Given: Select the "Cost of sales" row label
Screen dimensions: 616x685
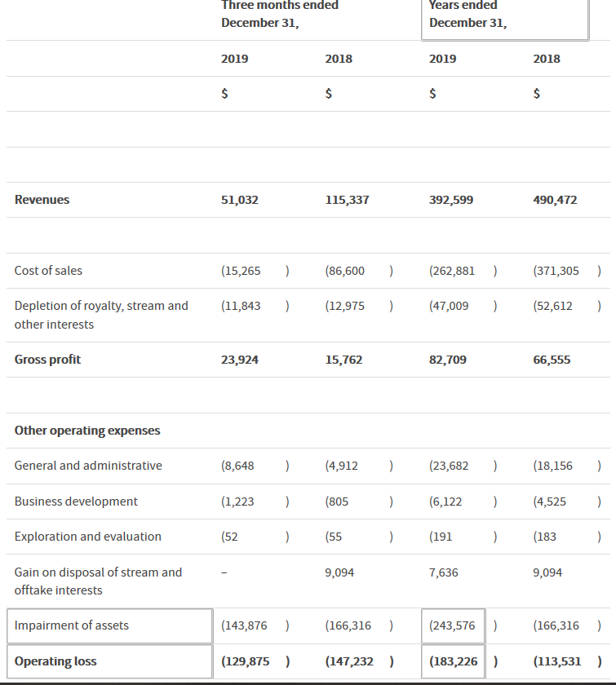Looking at the screenshot, I should [x=48, y=271].
